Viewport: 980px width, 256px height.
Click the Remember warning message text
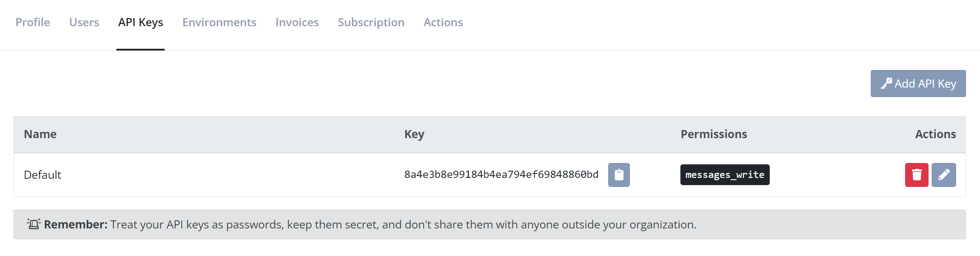pyautogui.click(x=370, y=224)
